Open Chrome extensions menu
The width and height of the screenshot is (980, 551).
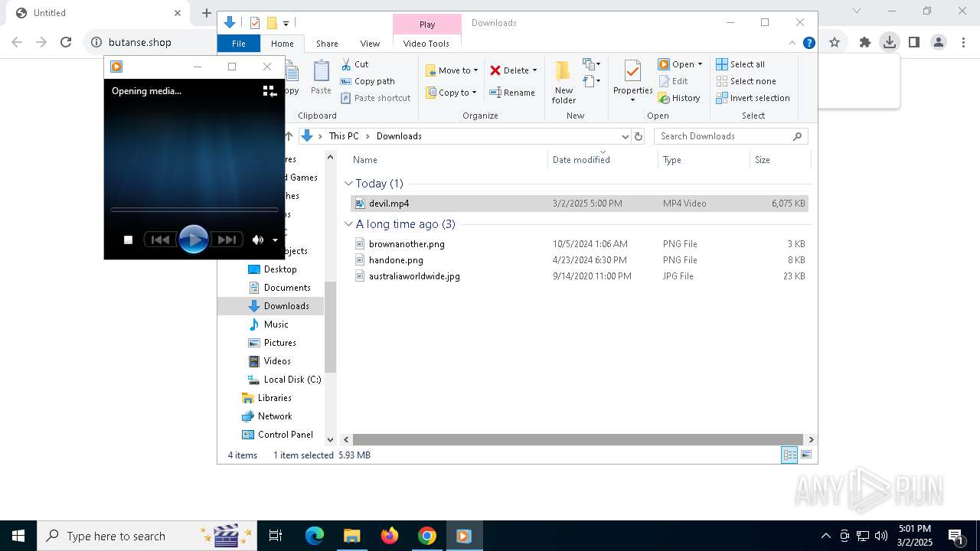(865, 43)
